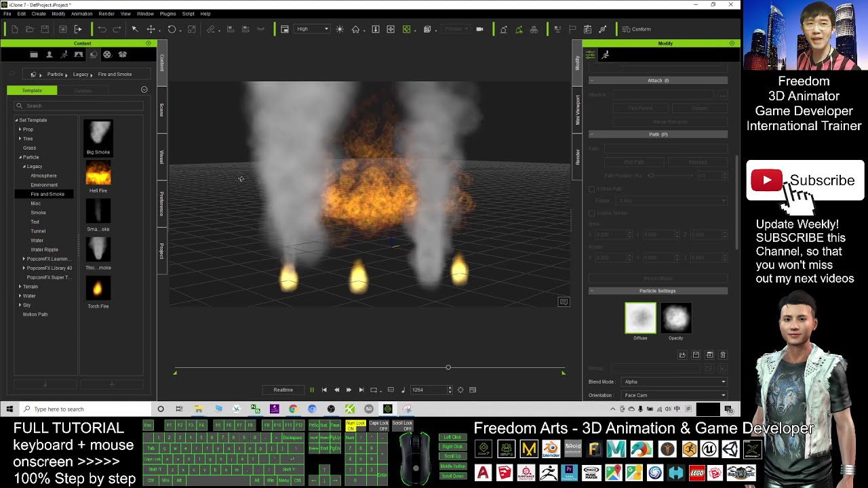This screenshot has height=488, width=868.
Task: Toggle the sound note icon in player
Action: (403, 390)
